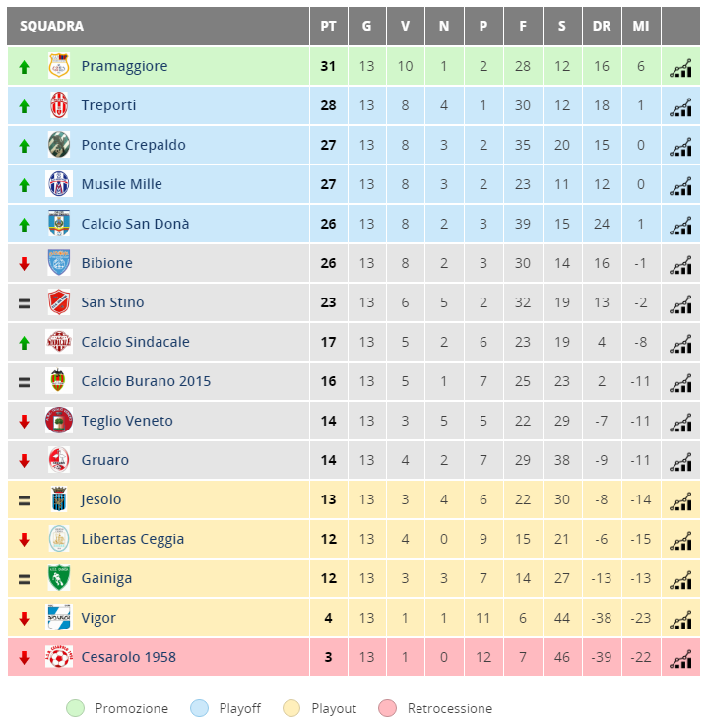The height and width of the screenshot is (728, 706).
Task: Sort by the DR column header
Action: pos(602,26)
